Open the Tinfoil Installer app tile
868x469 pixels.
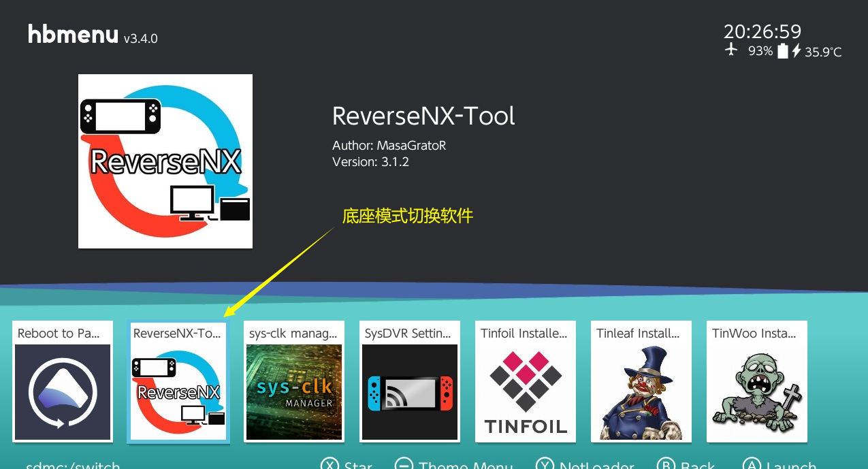526,381
